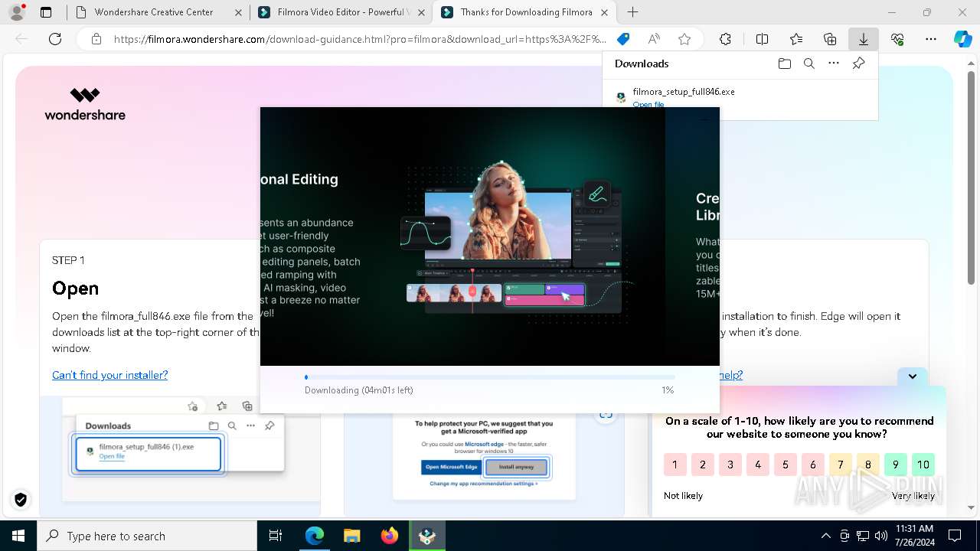Viewport: 980px width, 551px height.
Task: Open Browser essentials heart icon
Action: click(x=897, y=39)
